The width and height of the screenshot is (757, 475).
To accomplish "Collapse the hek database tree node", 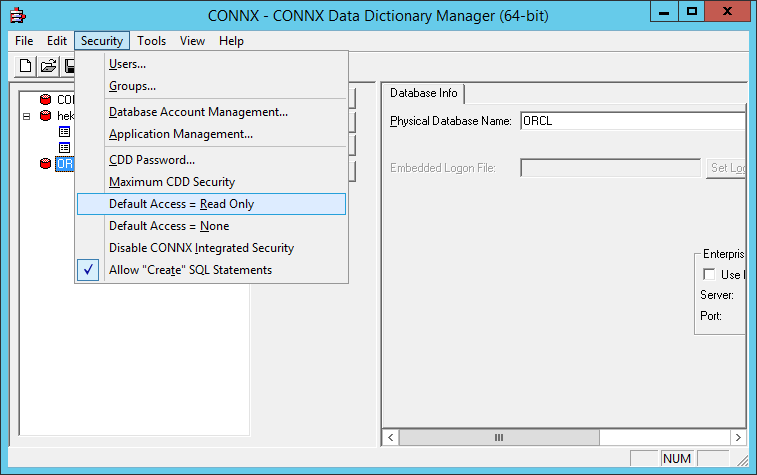I will [x=27, y=116].
